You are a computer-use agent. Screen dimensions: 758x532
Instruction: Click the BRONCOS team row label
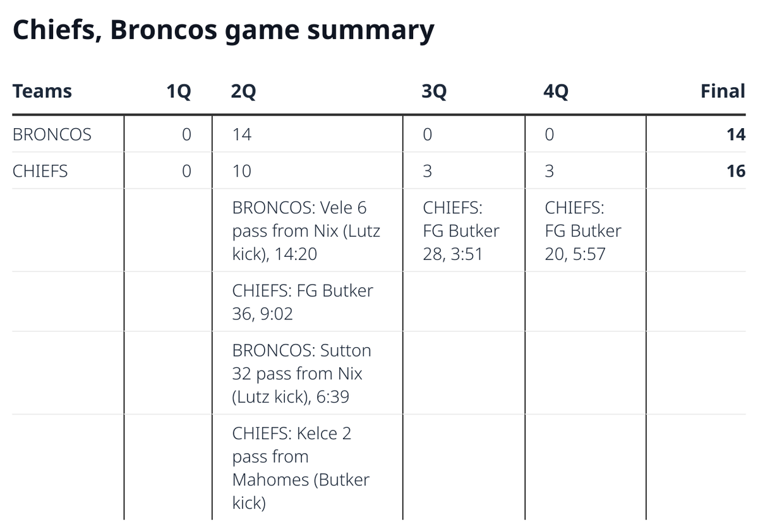(52, 134)
